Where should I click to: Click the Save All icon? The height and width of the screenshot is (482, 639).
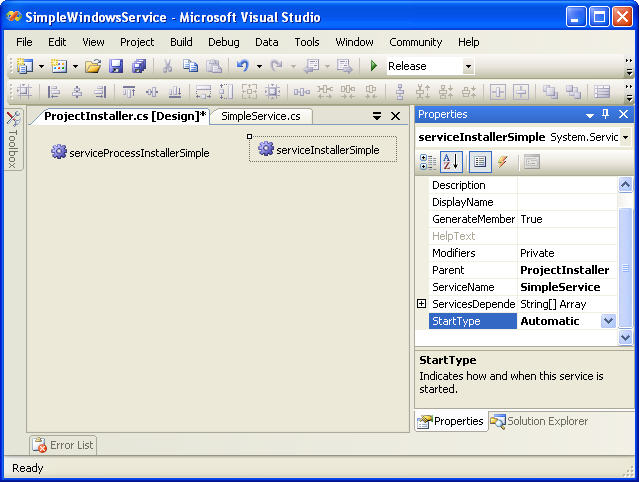pos(139,66)
